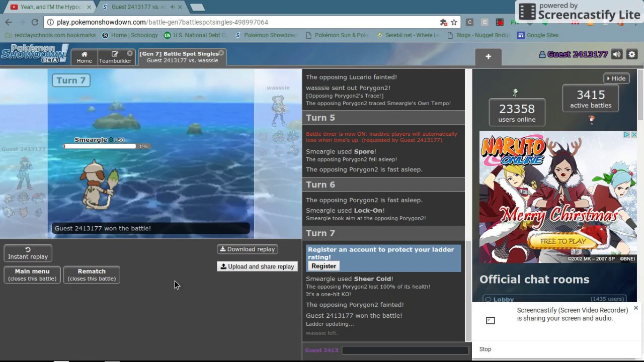Reload the page with the refresh icon
The height and width of the screenshot is (362, 644).
pos(35,22)
